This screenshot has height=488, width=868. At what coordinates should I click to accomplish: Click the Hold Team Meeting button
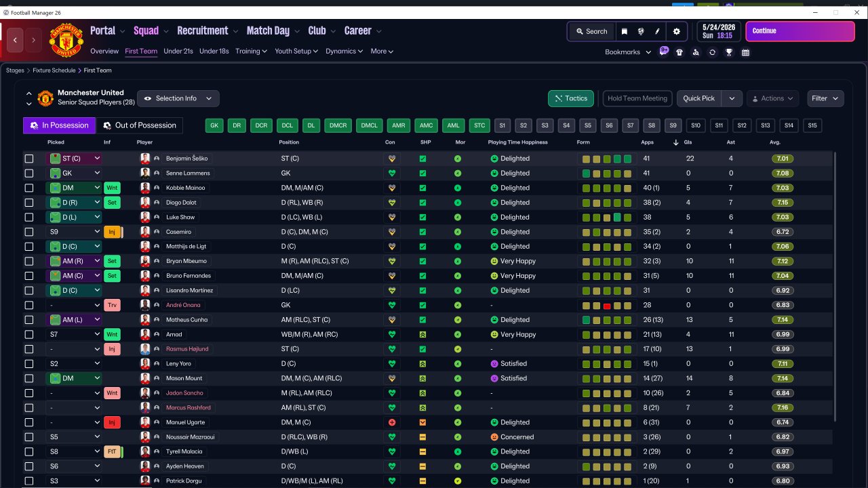pyautogui.click(x=637, y=98)
